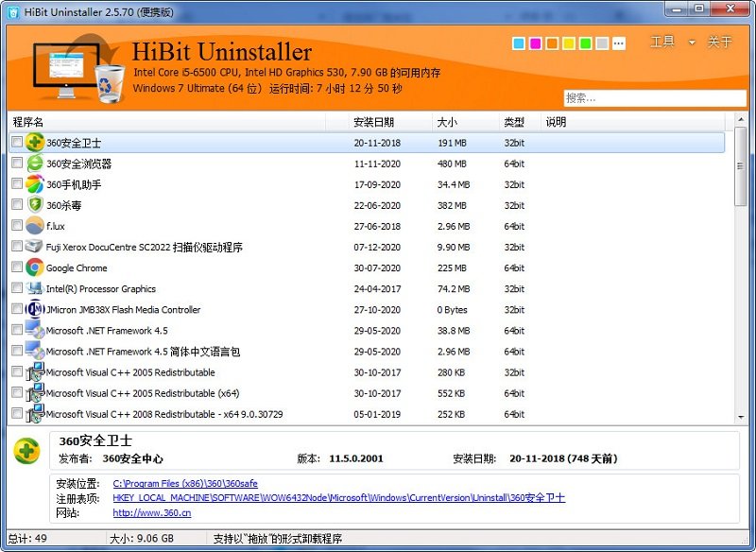This screenshot has height=552, width=756.
Task: Choose the orange theme color swatch
Action: click(x=552, y=43)
